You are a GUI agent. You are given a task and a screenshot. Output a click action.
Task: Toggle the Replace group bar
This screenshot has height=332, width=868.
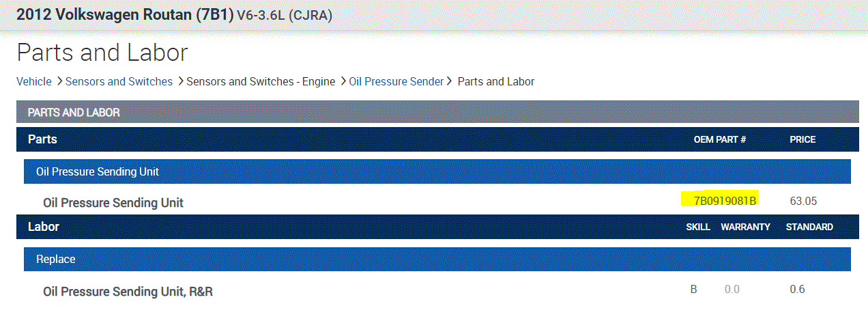tap(56, 260)
